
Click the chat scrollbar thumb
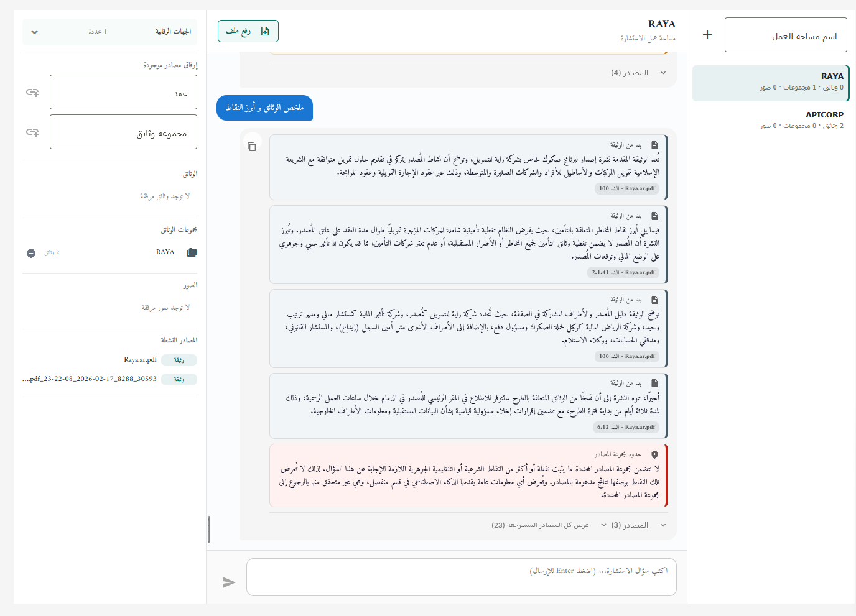(x=209, y=529)
